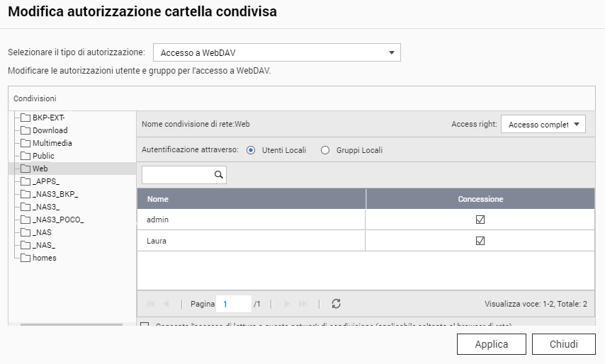Screen dimensions: 605x364
Task: Click the Applica button
Action: 491,344
